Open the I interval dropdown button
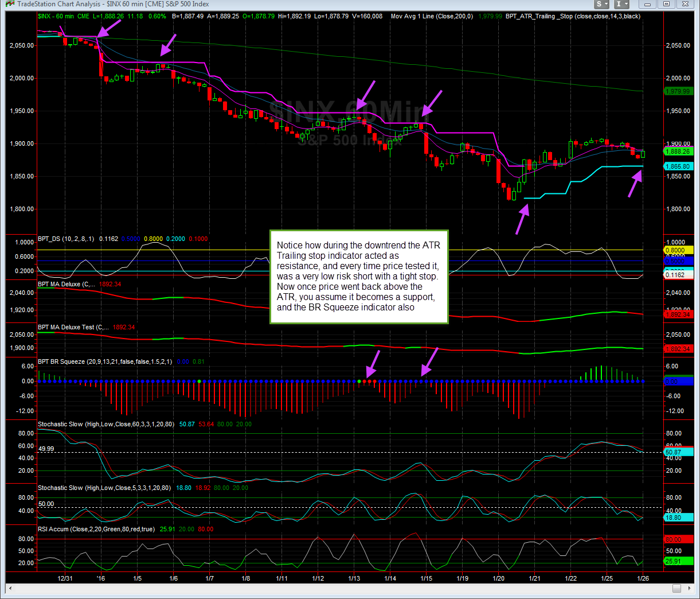 tap(622, 4)
